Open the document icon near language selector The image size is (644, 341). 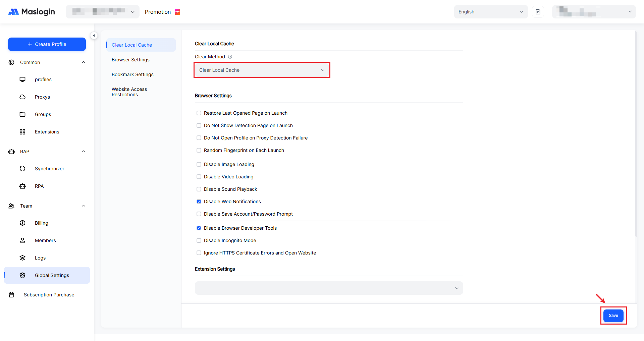point(538,12)
